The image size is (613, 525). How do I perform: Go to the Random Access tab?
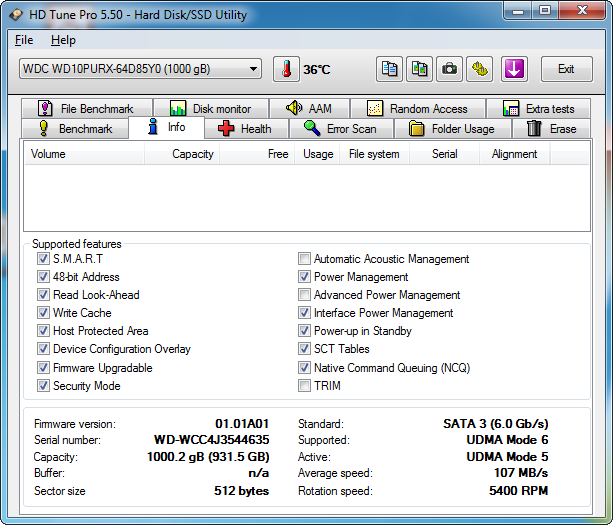click(x=417, y=109)
